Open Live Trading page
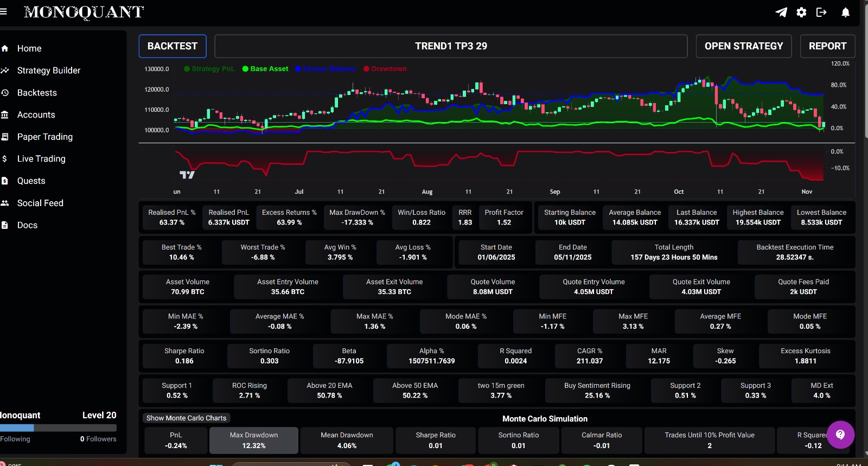 pyautogui.click(x=41, y=158)
